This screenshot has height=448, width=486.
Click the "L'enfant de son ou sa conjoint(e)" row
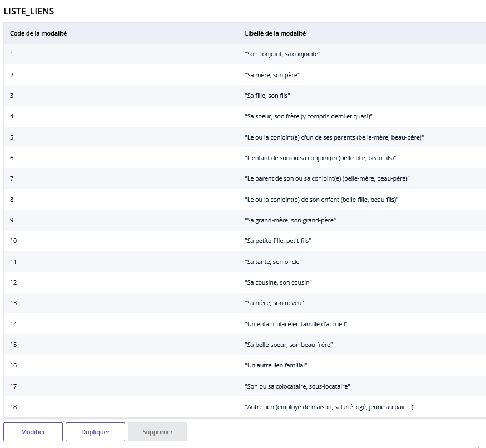point(320,158)
